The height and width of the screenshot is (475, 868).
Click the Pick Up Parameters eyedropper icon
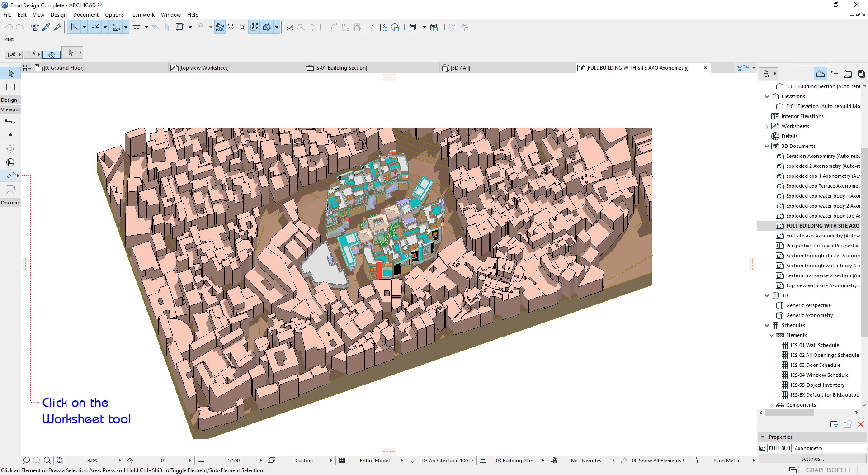(x=46, y=28)
